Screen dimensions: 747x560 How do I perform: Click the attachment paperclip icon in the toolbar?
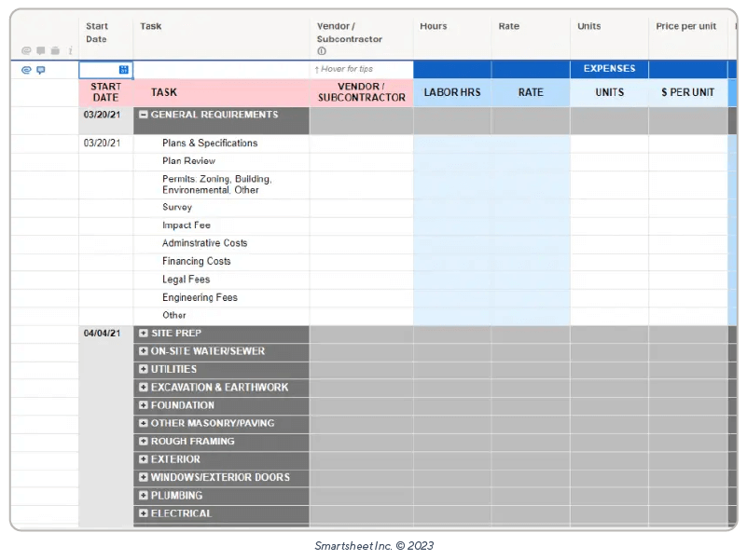(x=26, y=49)
